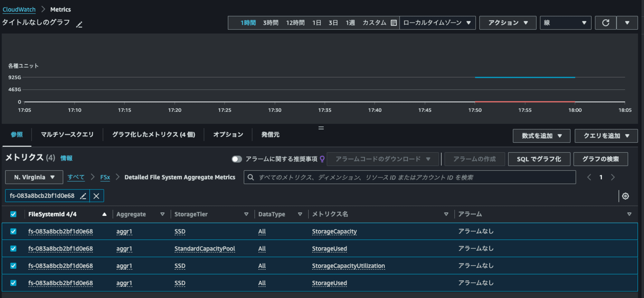Viewport: 644px width, 298px height.
Task: Open the refresh options dropdown arrow
Action: pos(627,23)
